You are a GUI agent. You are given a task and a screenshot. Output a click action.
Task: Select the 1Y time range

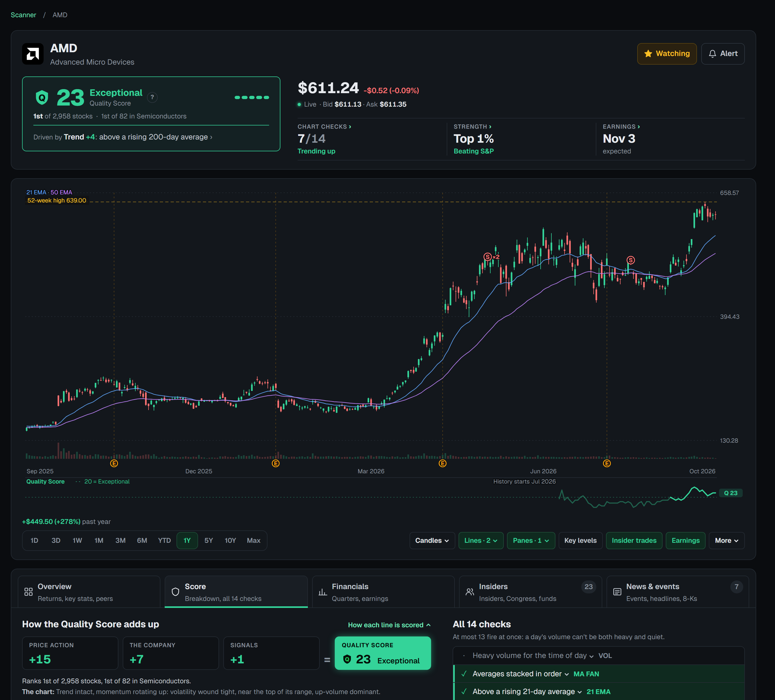pyautogui.click(x=187, y=541)
